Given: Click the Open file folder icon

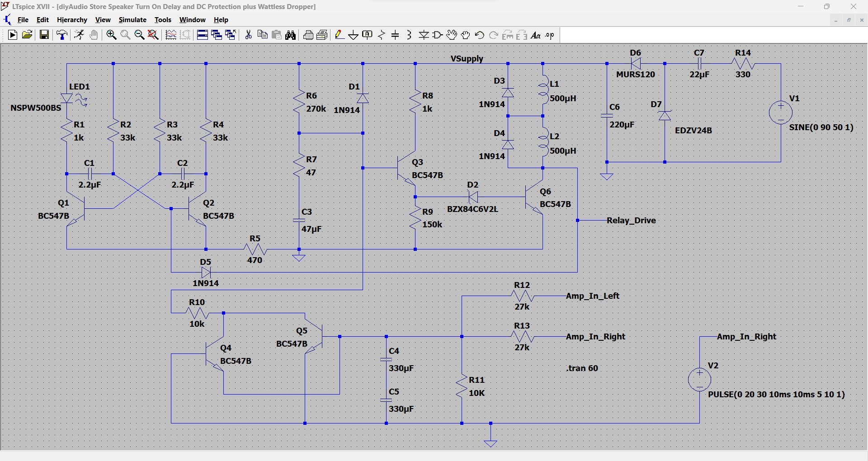Looking at the screenshot, I should pos(27,35).
